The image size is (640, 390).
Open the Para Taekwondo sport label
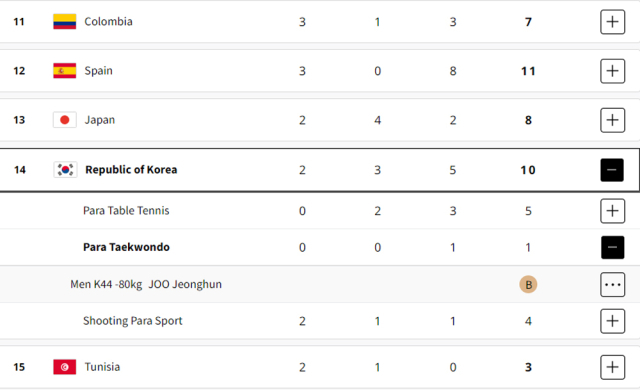pyautogui.click(x=126, y=247)
